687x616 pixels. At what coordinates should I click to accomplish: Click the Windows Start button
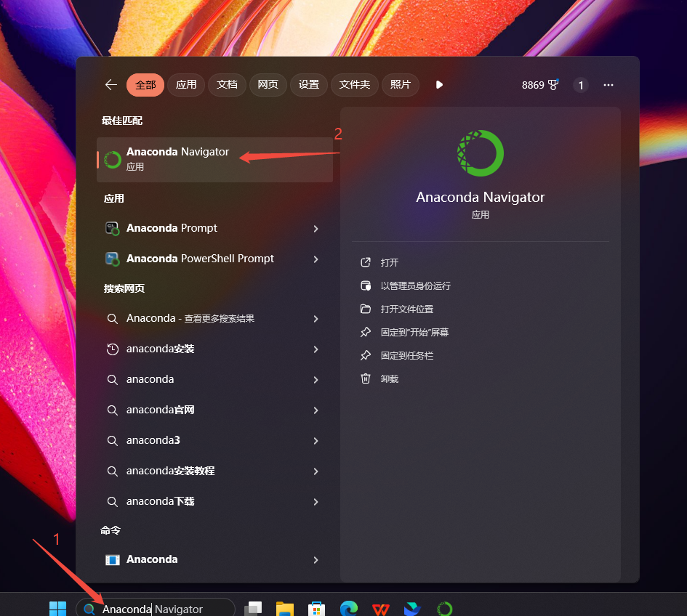[57, 607]
